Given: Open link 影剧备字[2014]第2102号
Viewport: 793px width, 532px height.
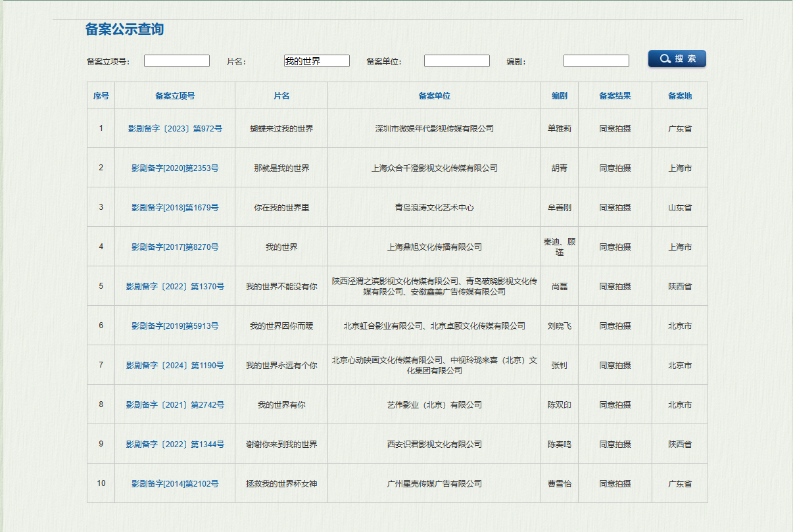Looking at the screenshot, I should click(175, 483).
